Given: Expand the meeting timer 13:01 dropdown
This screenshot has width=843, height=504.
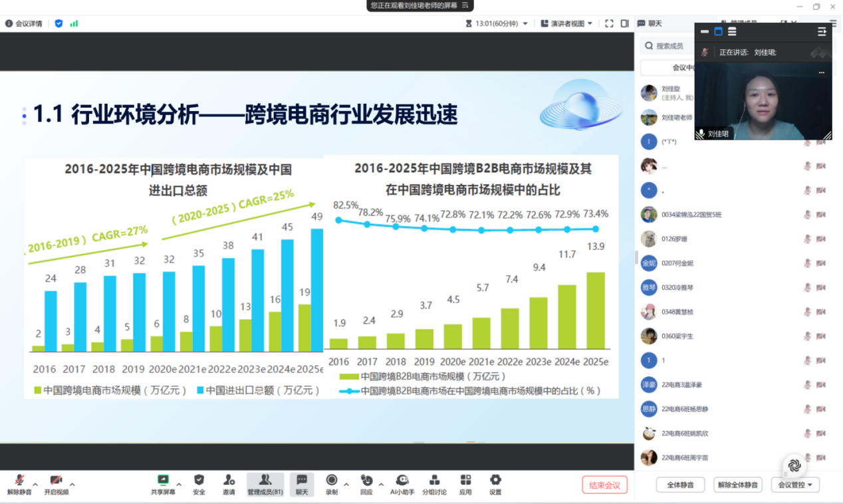Looking at the screenshot, I should click(x=525, y=23).
